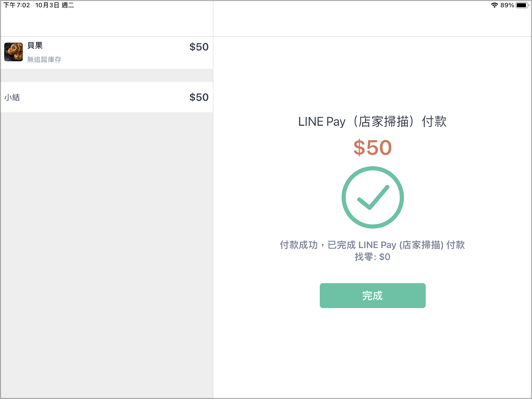532x399 pixels.
Task: Click the orange $50 payment amount
Action: coord(372,148)
